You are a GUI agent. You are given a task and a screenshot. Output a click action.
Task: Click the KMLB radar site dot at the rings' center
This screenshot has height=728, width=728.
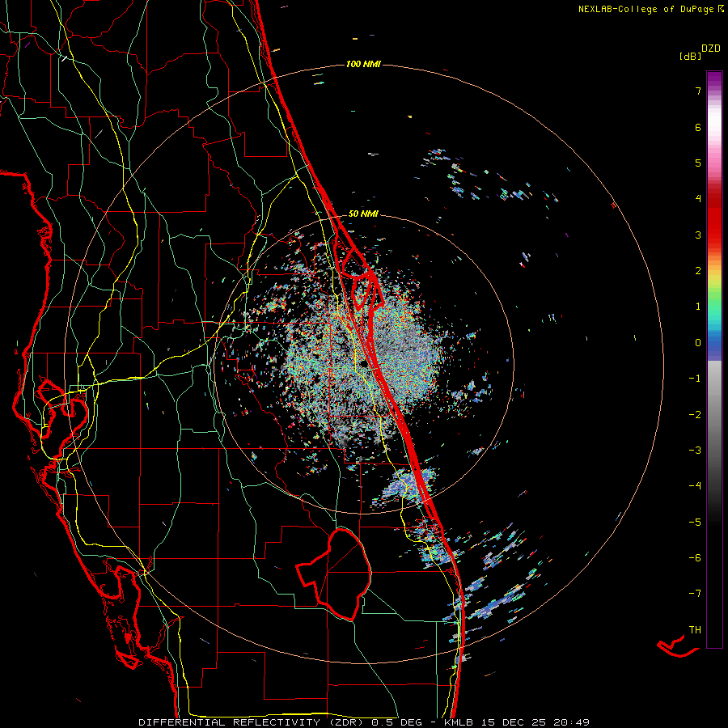click(x=363, y=363)
